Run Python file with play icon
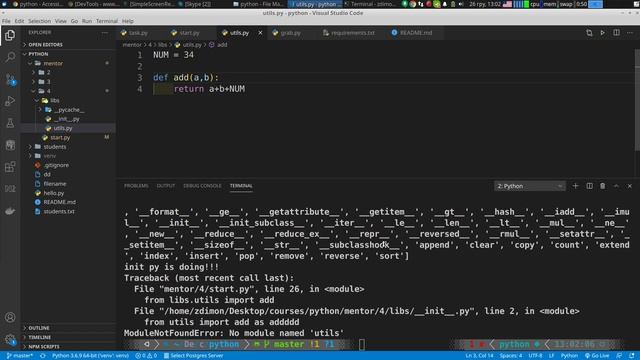 click(602, 33)
